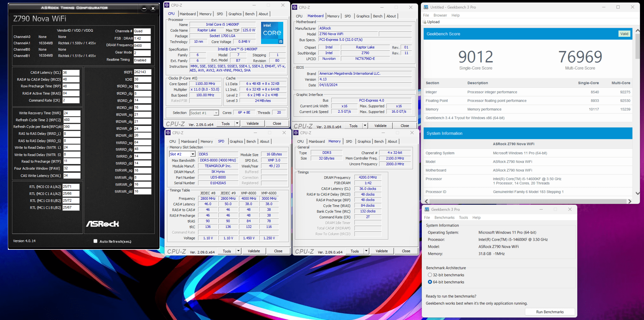
Task: Open the Slot #2 dropdown in SPD window
Action: 192,154
